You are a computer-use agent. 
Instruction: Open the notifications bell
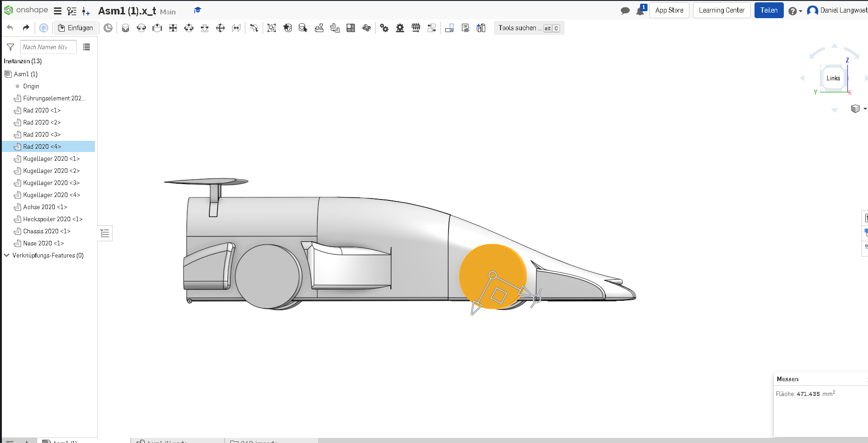click(x=640, y=11)
